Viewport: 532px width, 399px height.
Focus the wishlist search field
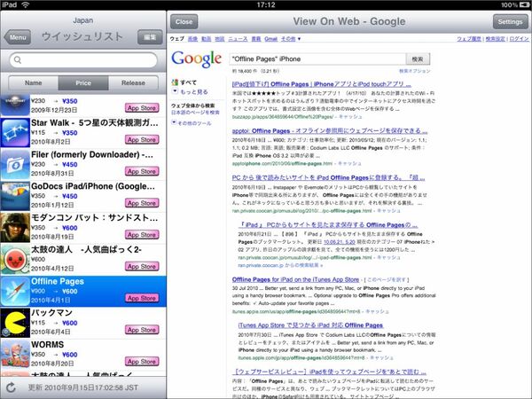(x=83, y=60)
